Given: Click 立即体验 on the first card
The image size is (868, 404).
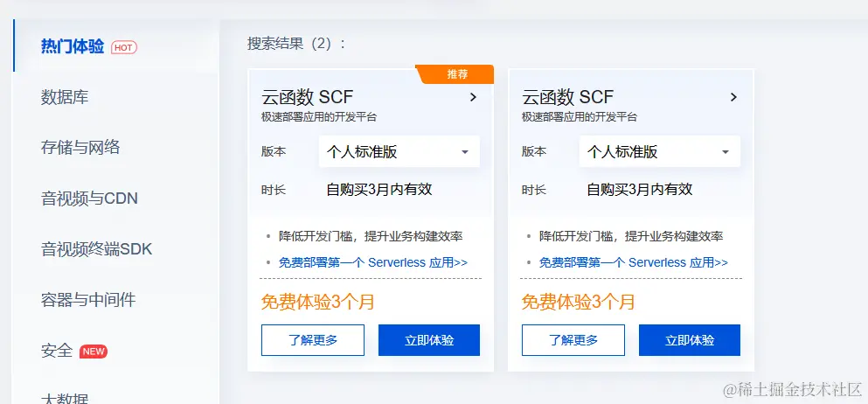Looking at the screenshot, I should click(429, 340).
